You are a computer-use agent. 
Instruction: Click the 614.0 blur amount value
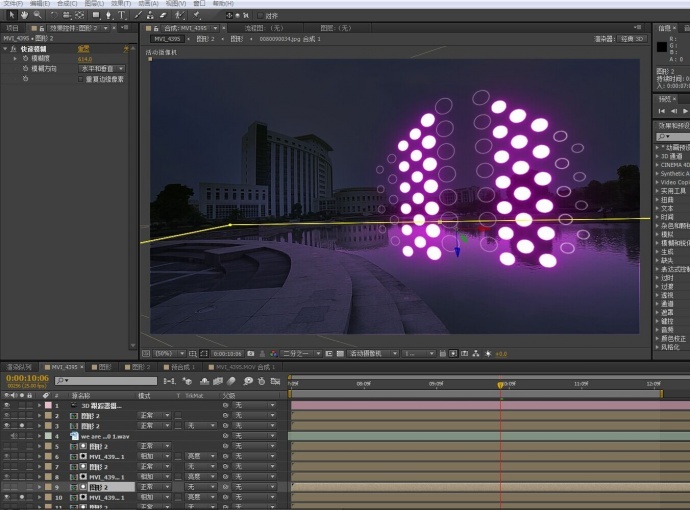[85, 59]
